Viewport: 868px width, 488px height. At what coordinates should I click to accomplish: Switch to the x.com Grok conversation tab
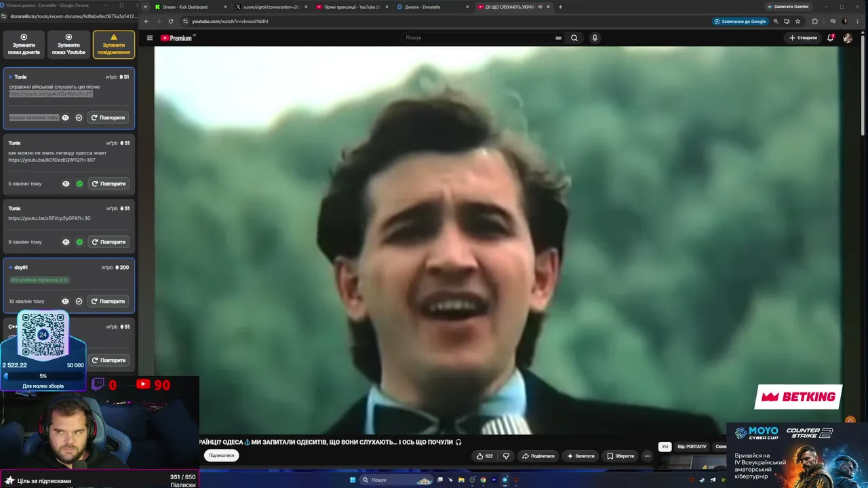coord(271,7)
